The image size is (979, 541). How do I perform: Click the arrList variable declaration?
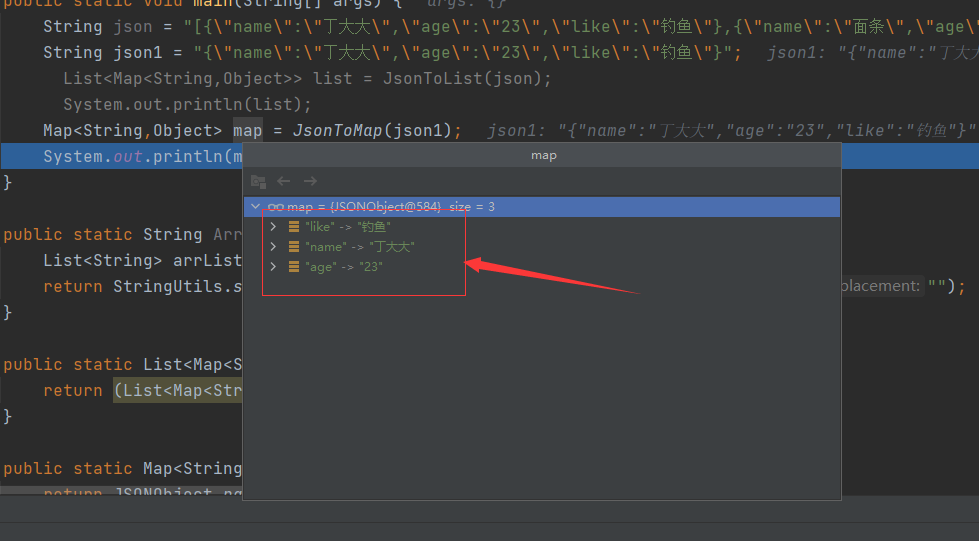click(x=207, y=261)
